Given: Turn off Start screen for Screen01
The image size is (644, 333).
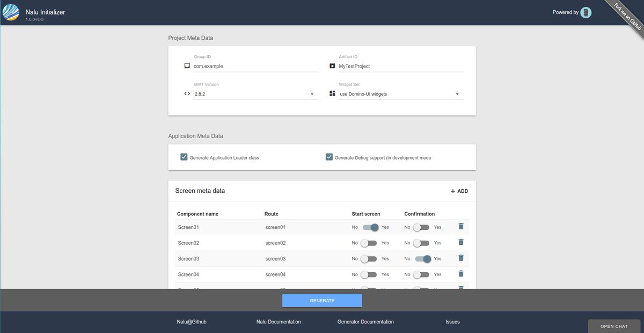Looking at the screenshot, I should point(370,227).
